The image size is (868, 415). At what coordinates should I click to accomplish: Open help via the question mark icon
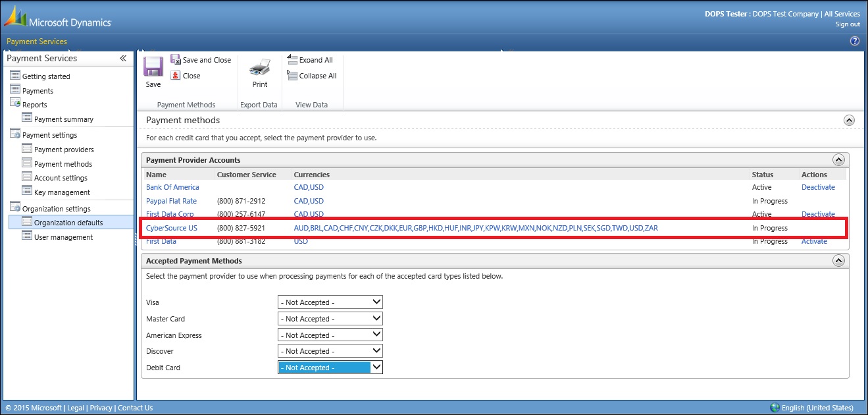[855, 41]
